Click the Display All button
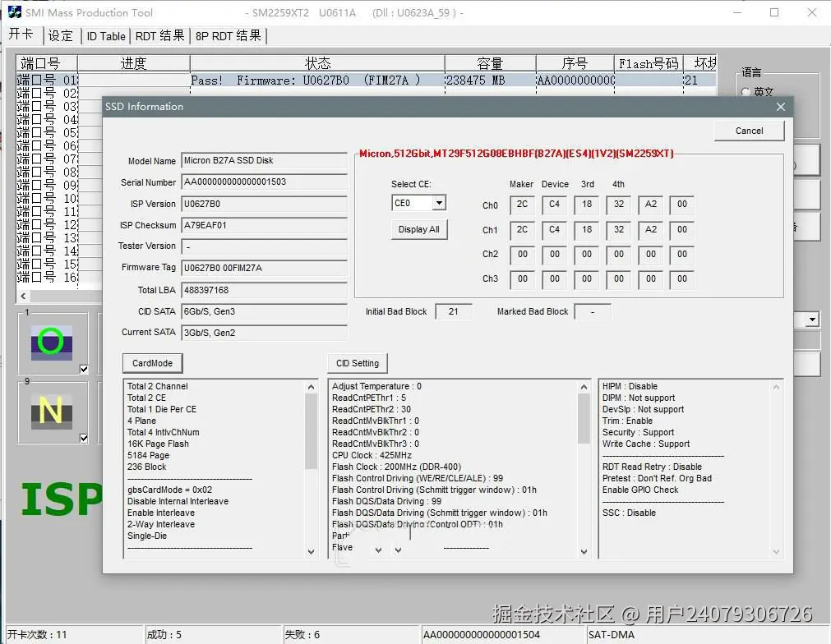This screenshot has height=644, width=831. tap(418, 229)
